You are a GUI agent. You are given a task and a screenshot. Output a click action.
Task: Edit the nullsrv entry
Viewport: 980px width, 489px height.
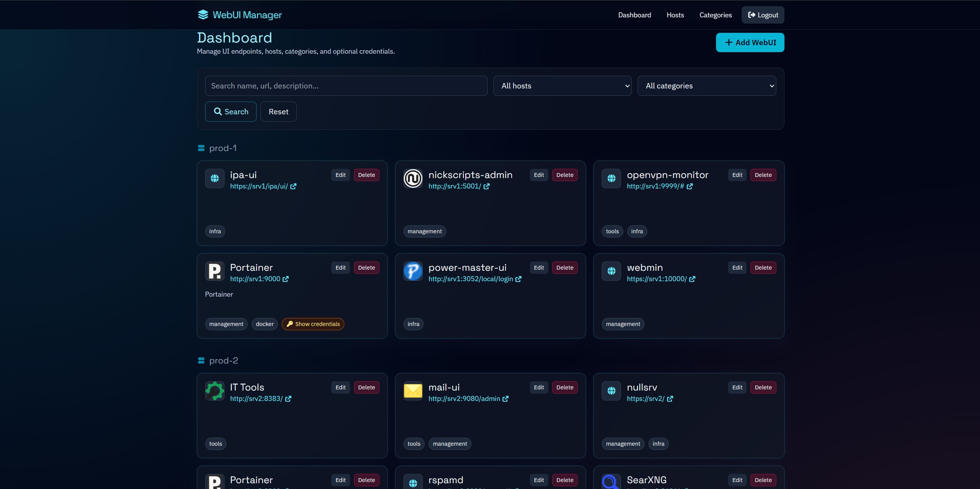click(x=737, y=387)
